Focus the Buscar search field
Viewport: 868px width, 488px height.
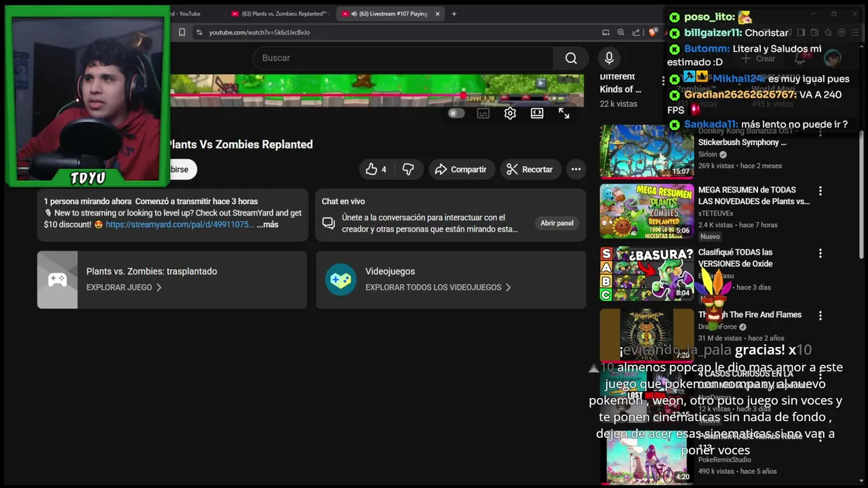click(403, 58)
